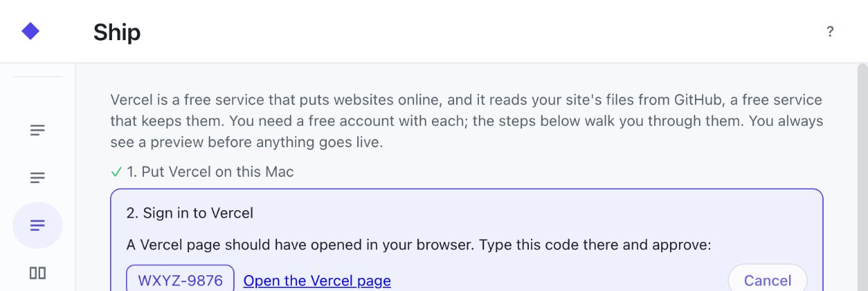868x291 pixels.
Task: Open the two-column layout icon in sidebar
Action: click(x=37, y=273)
